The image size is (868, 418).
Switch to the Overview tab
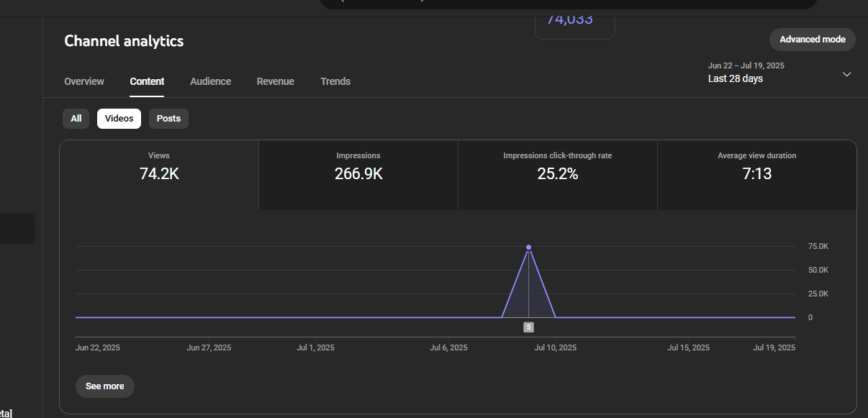(x=84, y=81)
